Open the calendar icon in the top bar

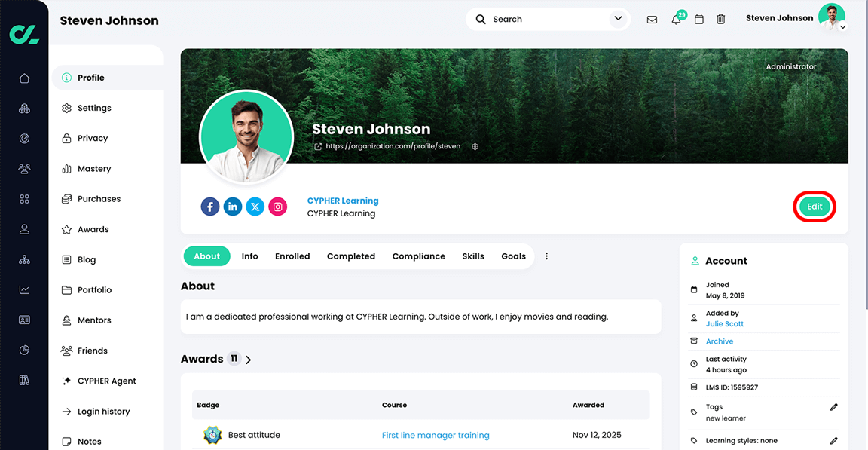pos(698,19)
